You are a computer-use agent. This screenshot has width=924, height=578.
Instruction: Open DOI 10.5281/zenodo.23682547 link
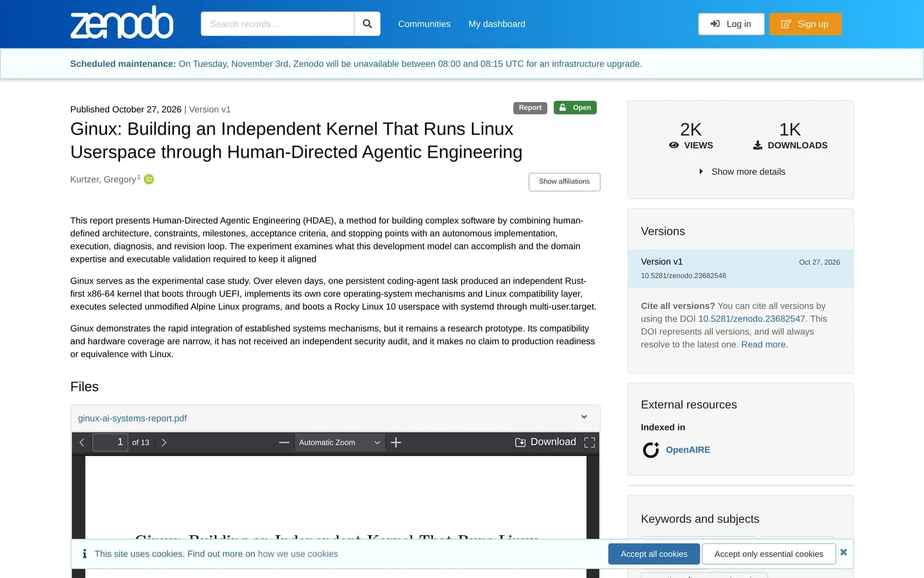751,318
